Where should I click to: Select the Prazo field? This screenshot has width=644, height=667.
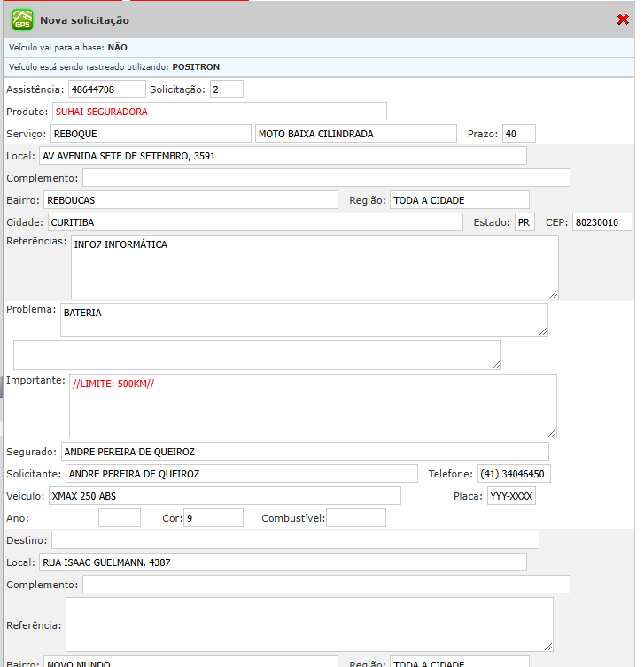(x=518, y=134)
